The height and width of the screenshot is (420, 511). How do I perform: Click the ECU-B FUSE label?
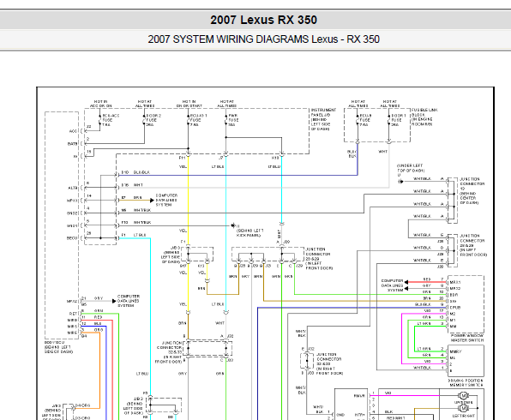pyautogui.click(x=365, y=120)
